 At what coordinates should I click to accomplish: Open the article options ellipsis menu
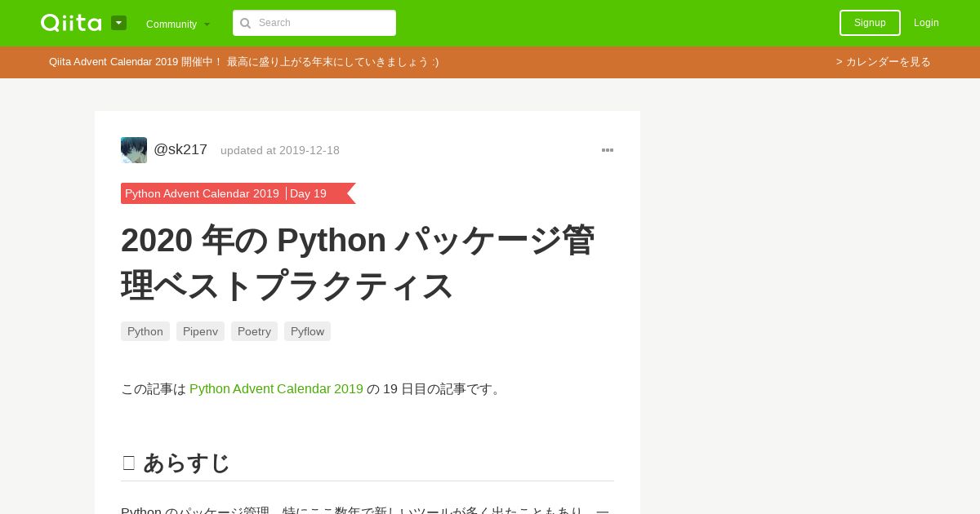coord(608,150)
